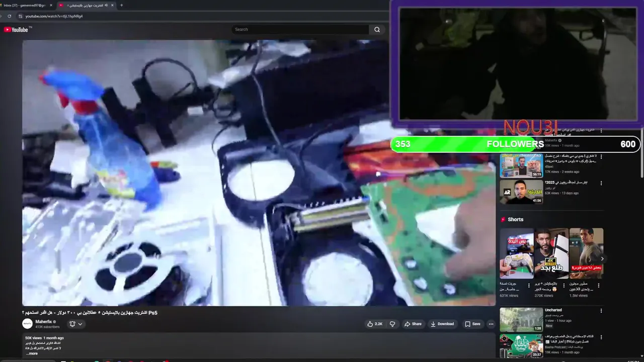This screenshot has height=362, width=644.
Task: Open the site info icon in the address bar
Action: pos(20,16)
